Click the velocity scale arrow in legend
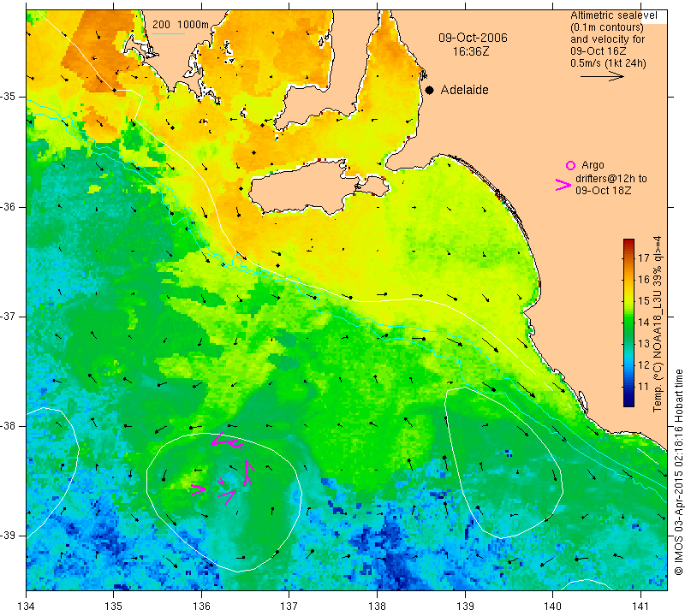 pos(602,76)
